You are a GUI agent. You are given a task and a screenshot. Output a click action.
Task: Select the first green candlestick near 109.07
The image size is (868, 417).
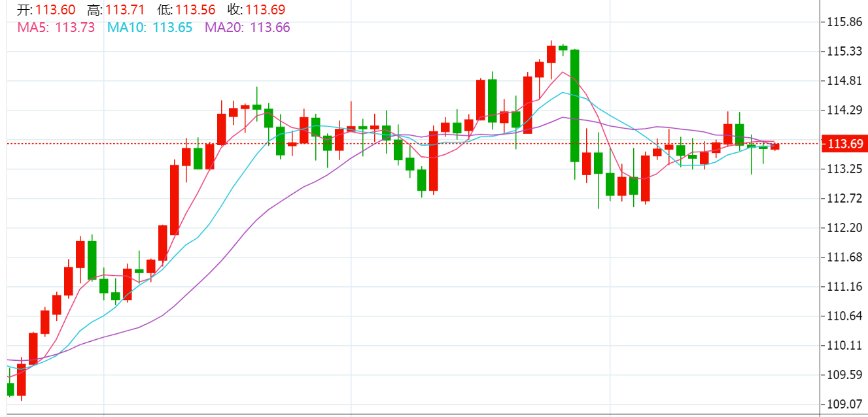point(10,390)
